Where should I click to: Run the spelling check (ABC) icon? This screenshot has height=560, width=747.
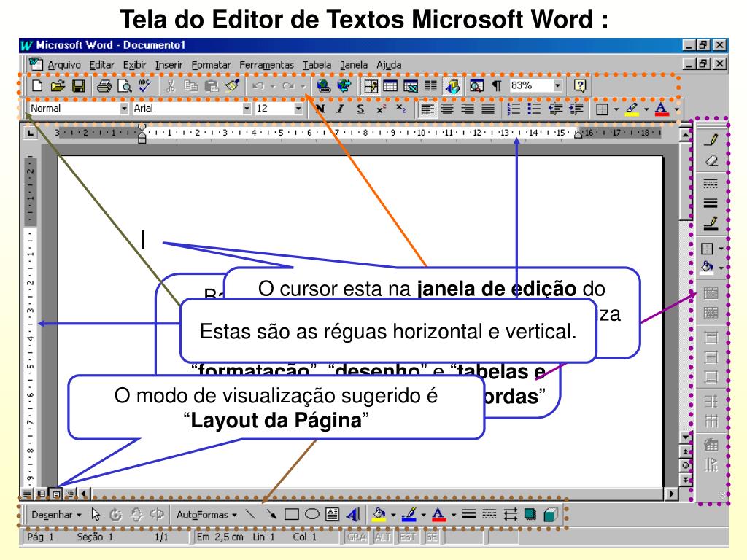coord(145,86)
